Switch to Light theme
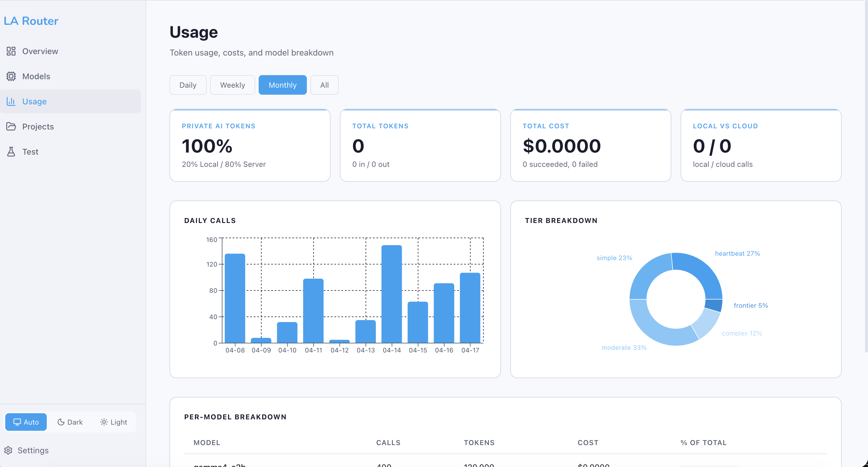Viewport: 868px width, 467px height. click(x=114, y=422)
